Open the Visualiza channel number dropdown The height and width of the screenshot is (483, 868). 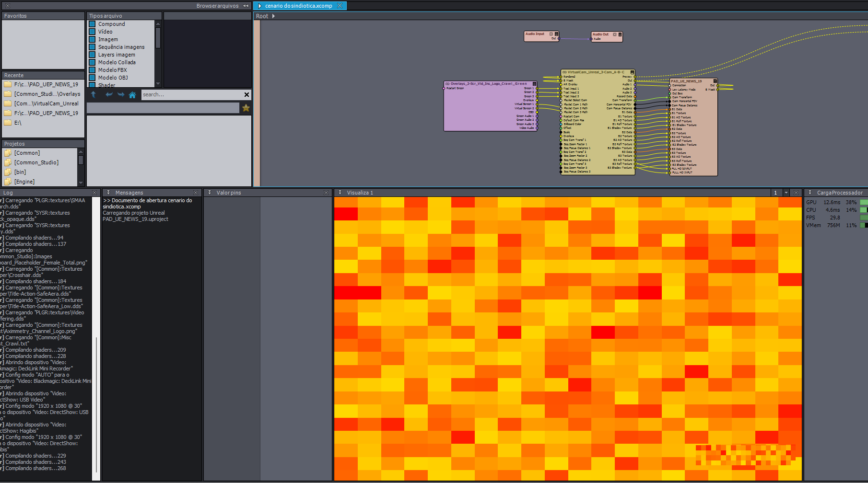(786, 193)
